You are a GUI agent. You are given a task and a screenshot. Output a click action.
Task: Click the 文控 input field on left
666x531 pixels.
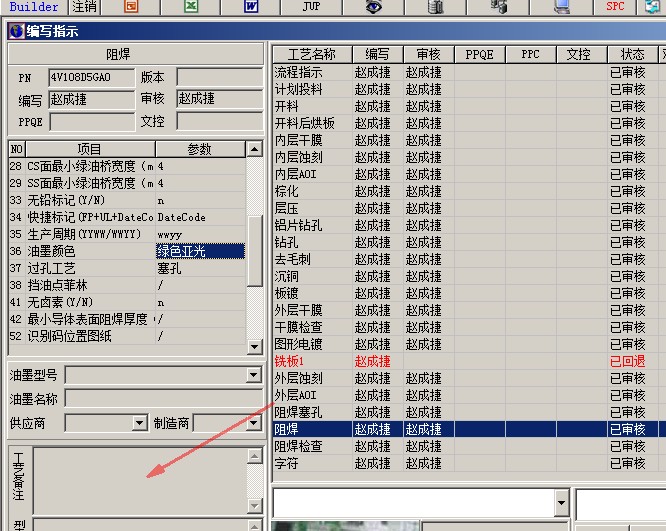(x=220, y=122)
